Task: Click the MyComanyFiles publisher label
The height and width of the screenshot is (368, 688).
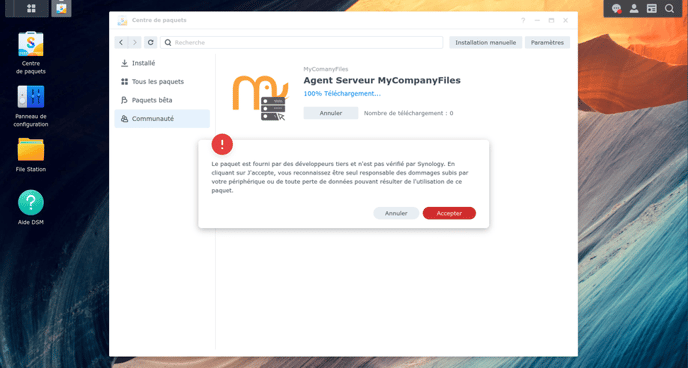Action: pyautogui.click(x=326, y=69)
